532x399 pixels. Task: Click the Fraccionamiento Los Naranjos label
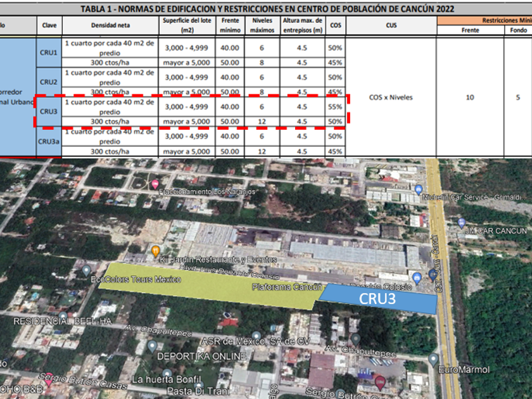tap(207, 192)
